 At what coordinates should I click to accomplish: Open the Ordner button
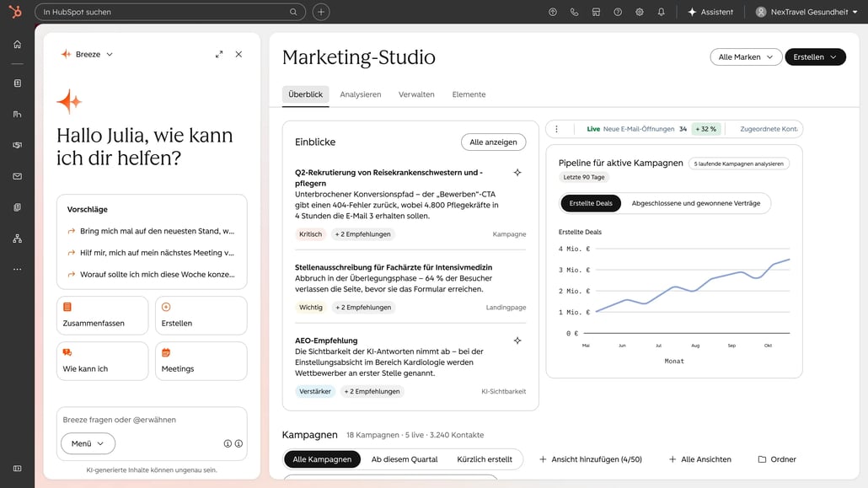(777, 459)
